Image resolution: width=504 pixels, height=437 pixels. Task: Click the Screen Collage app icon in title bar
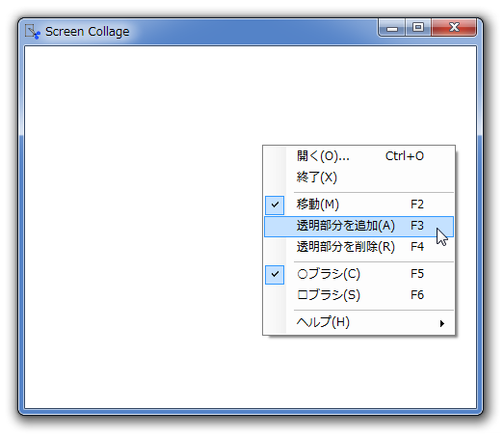[x=33, y=32]
